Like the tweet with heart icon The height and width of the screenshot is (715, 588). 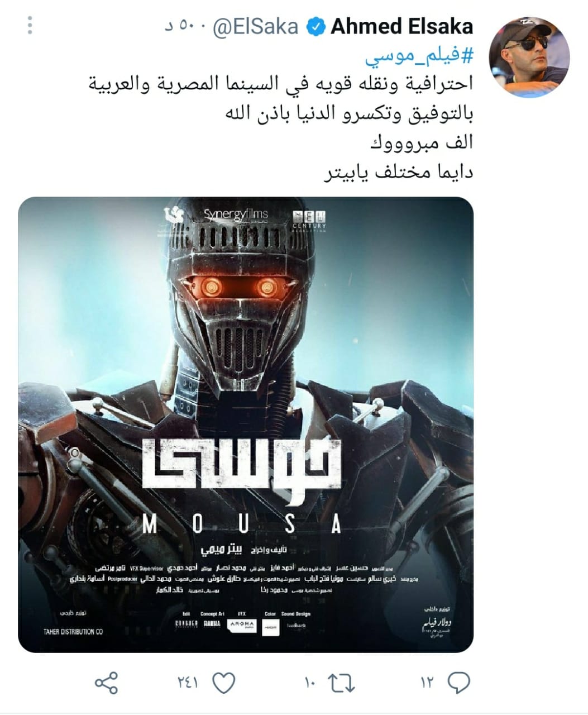[x=223, y=683]
